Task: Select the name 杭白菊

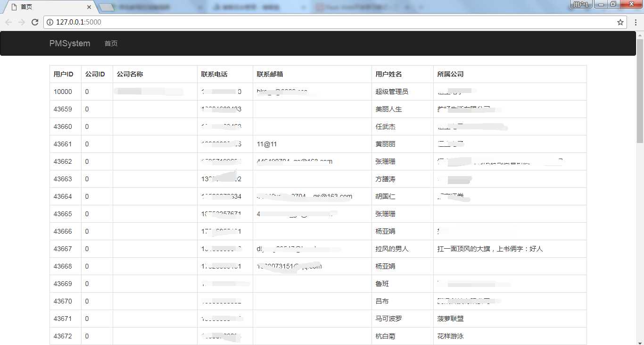Action: (385, 336)
